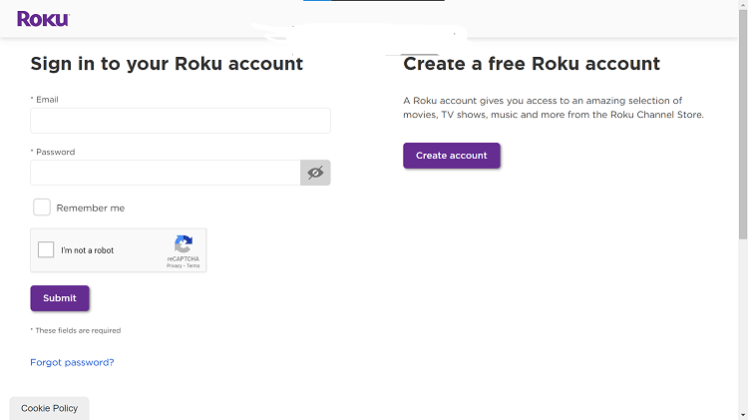
Task: Click the Roku logo
Action: pyautogui.click(x=42, y=19)
